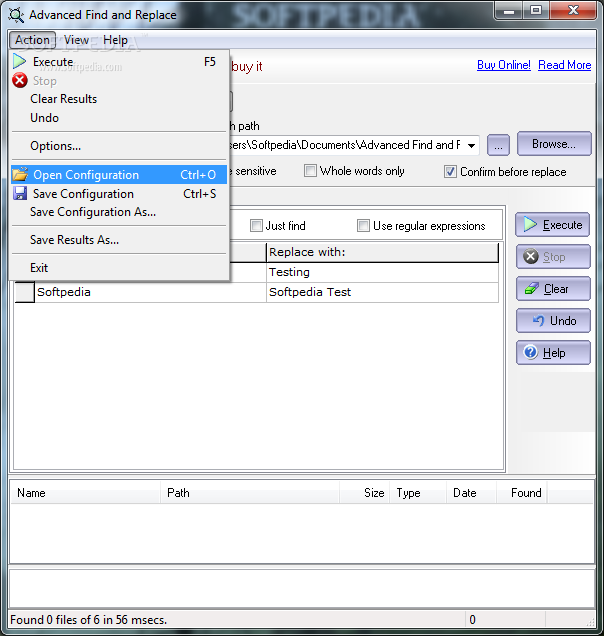604x636 pixels.
Task: Close the Advanced Find and Replace window
Action: pyautogui.click(x=573, y=11)
